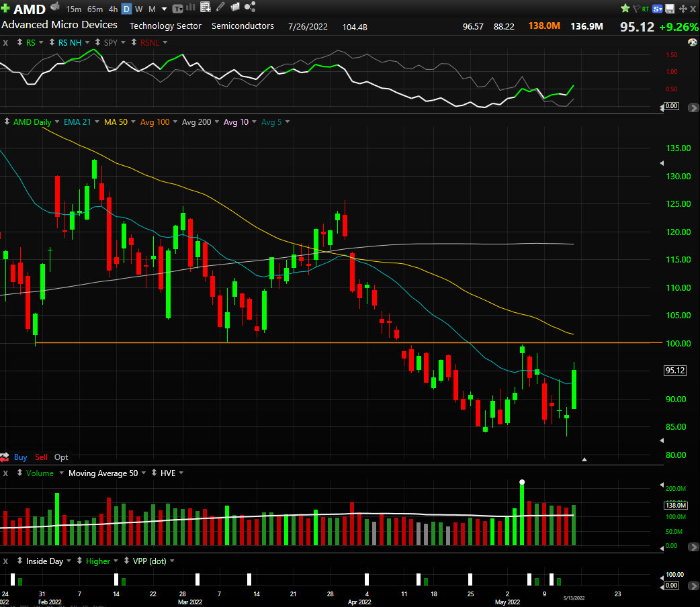Click the reorder arrows before VPP (dot)

coord(126,560)
